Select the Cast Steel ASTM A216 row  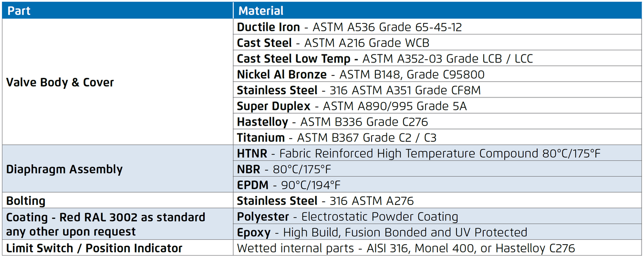click(333, 43)
